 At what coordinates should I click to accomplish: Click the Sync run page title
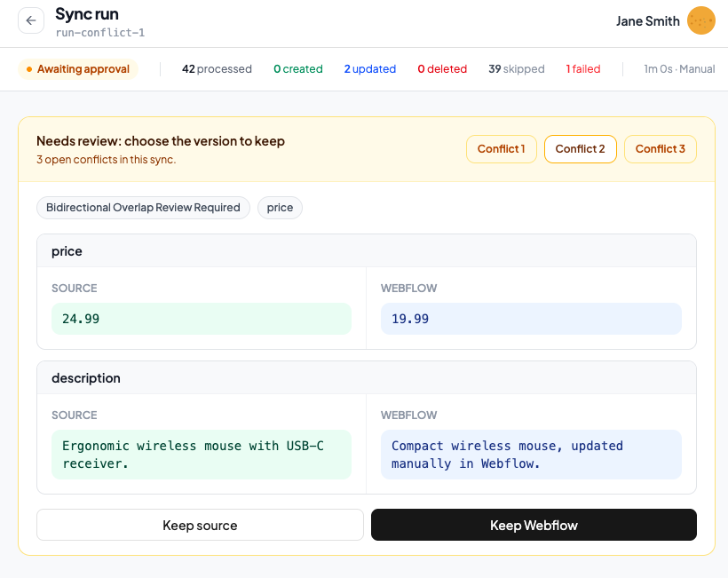(87, 14)
